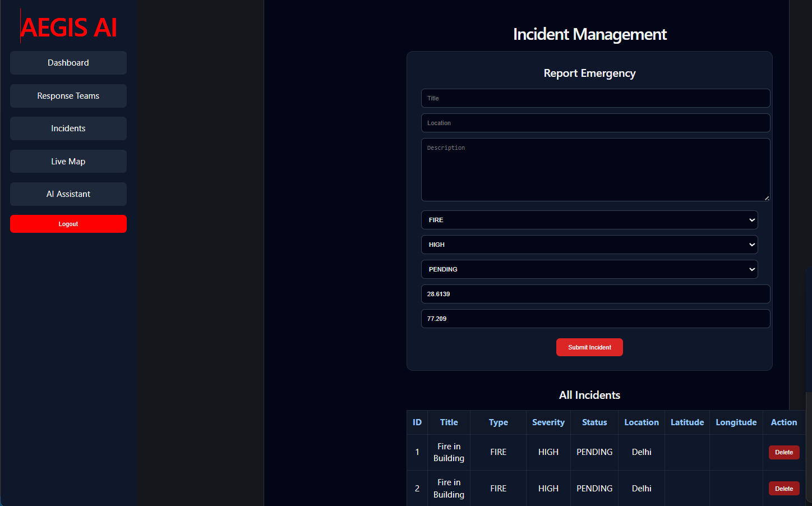Click the All Incidents heading

589,395
